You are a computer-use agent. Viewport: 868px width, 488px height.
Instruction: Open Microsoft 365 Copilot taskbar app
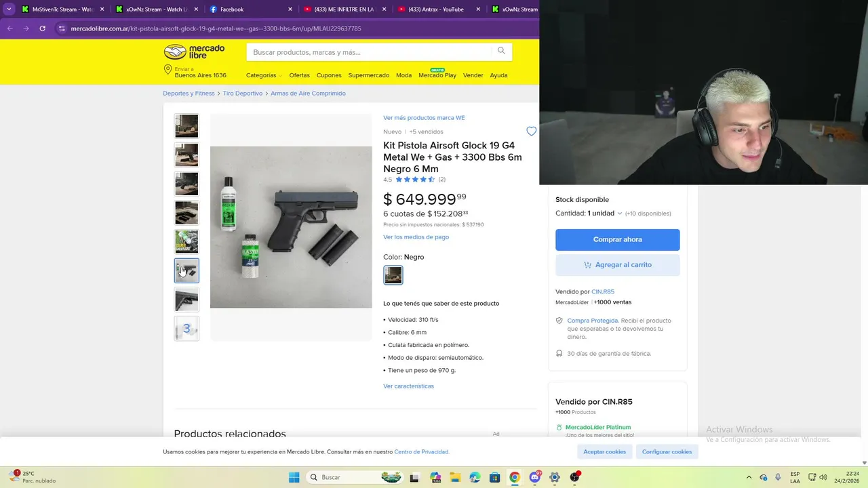coord(435,477)
